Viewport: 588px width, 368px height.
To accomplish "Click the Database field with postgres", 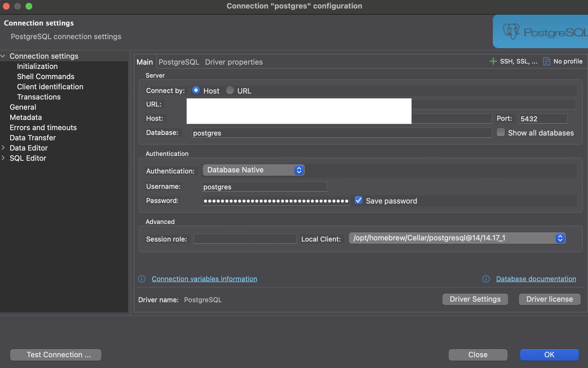I will (x=342, y=133).
